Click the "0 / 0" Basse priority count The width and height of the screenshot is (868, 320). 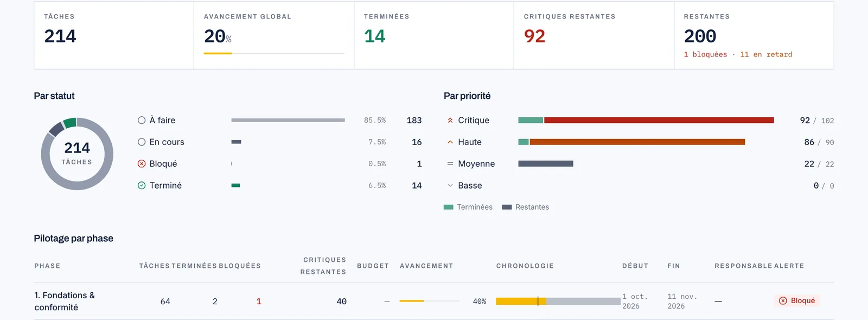(824, 186)
